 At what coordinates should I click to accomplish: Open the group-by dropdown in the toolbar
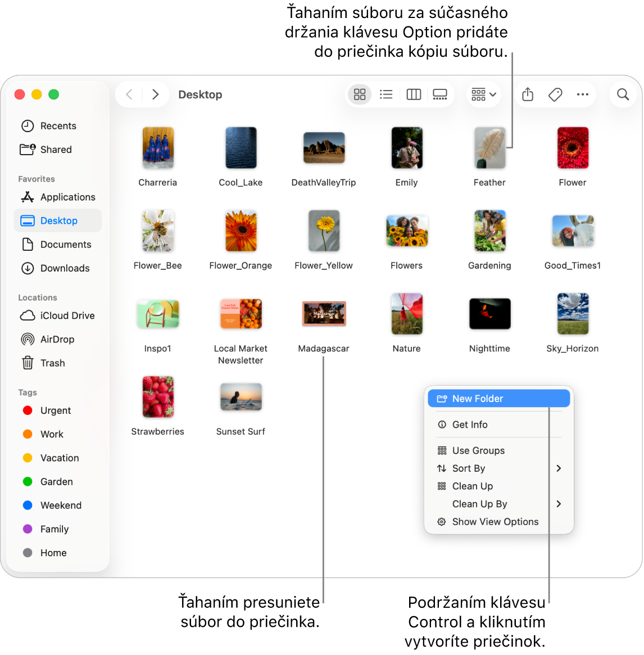pos(484,94)
